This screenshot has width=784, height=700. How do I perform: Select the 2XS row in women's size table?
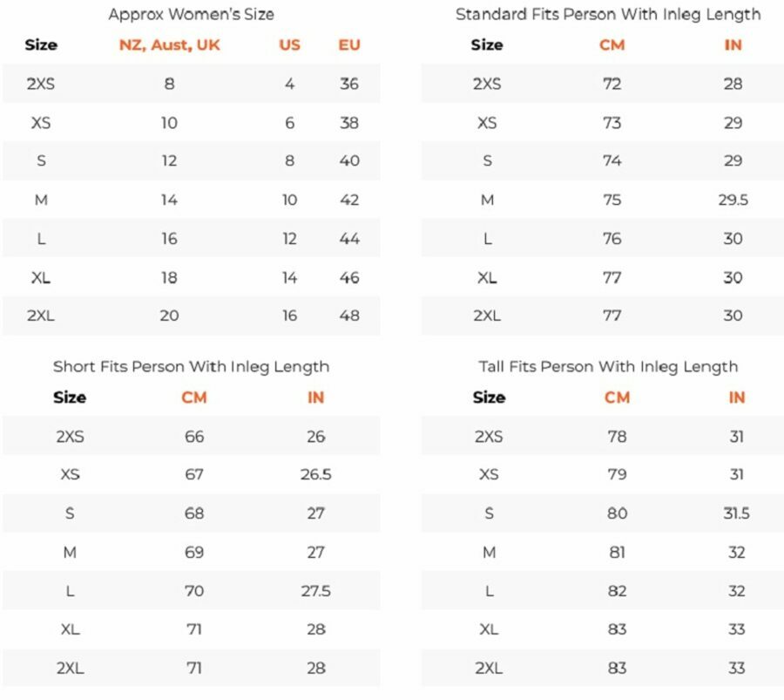192,84
